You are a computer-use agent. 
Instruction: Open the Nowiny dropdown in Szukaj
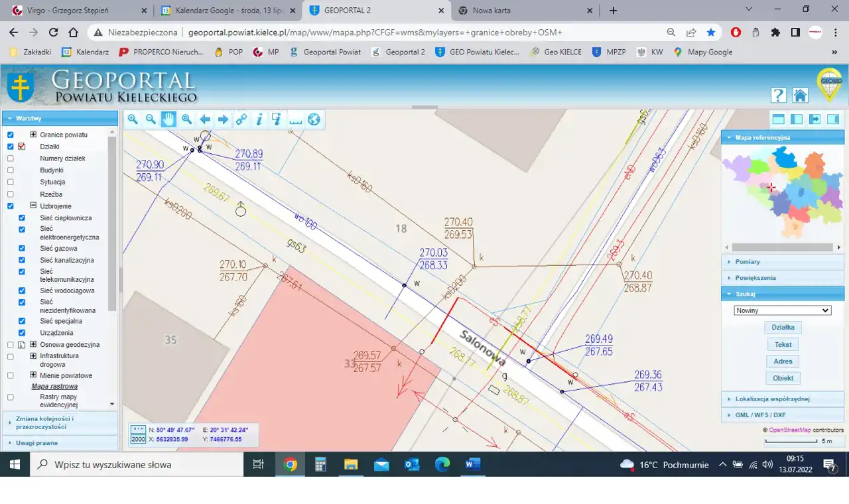click(782, 310)
